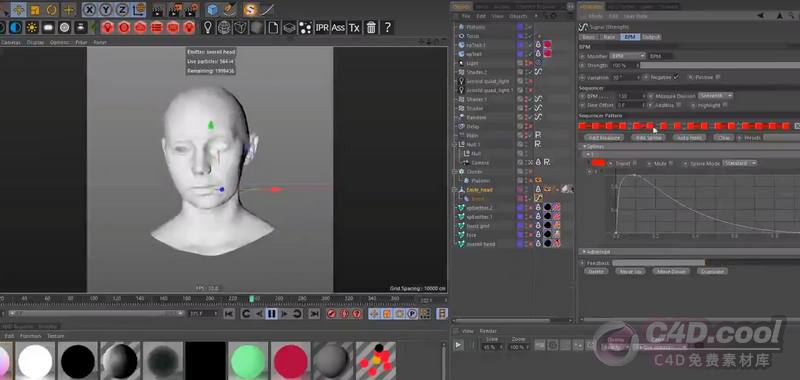Select the Rotate tool
Screen dimensions: 800x380
[52, 9]
